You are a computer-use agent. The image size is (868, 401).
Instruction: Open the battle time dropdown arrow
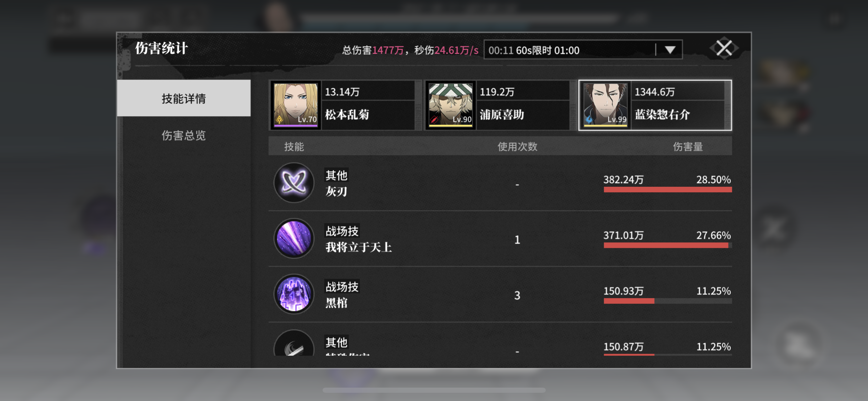point(670,50)
